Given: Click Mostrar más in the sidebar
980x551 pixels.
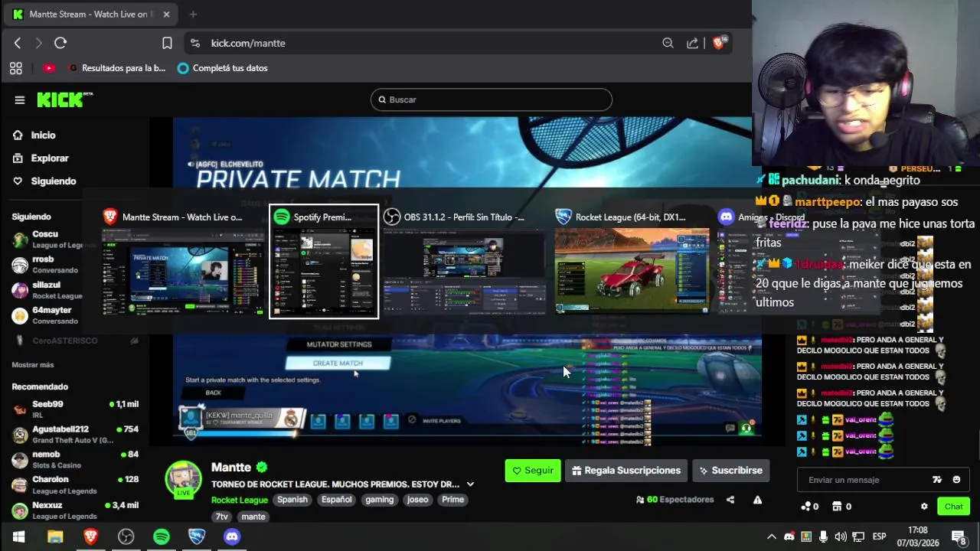Looking at the screenshot, I should [33, 365].
